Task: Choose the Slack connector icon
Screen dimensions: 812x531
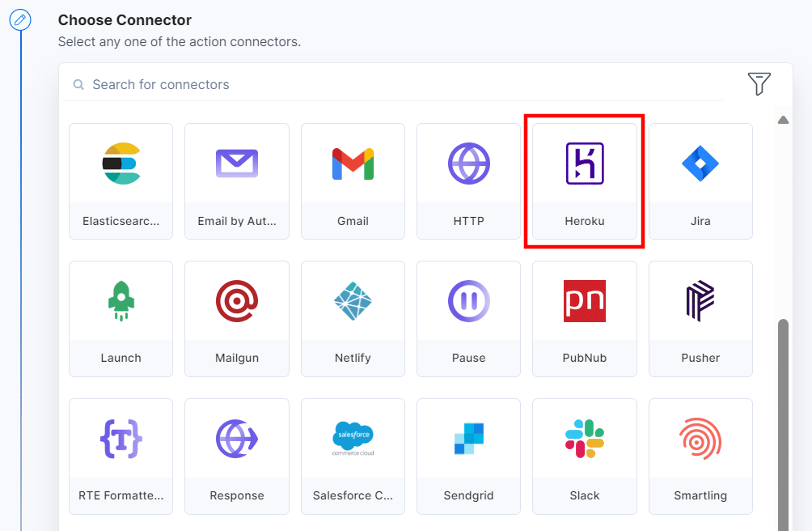Action: [584, 439]
